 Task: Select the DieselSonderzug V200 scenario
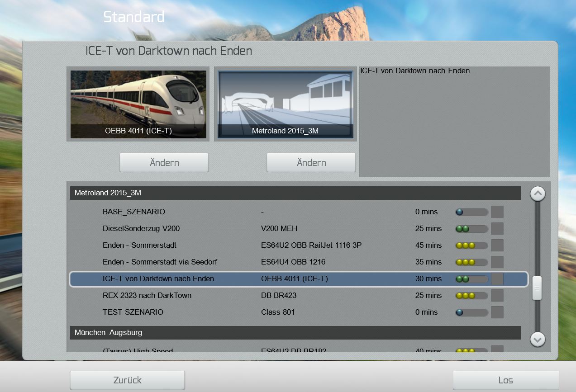tap(299, 228)
